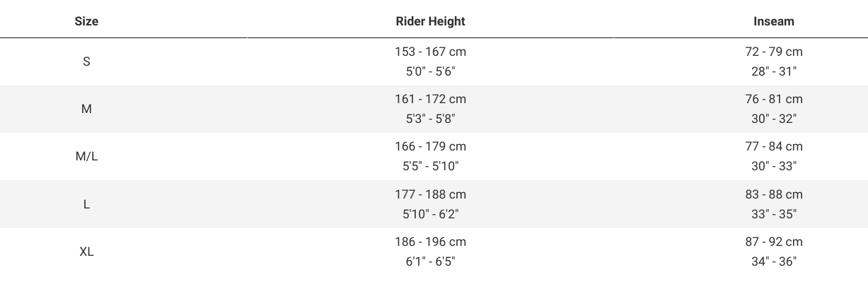Select the XL size row label
Screen dimensions: 868x289
click(86, 252)
